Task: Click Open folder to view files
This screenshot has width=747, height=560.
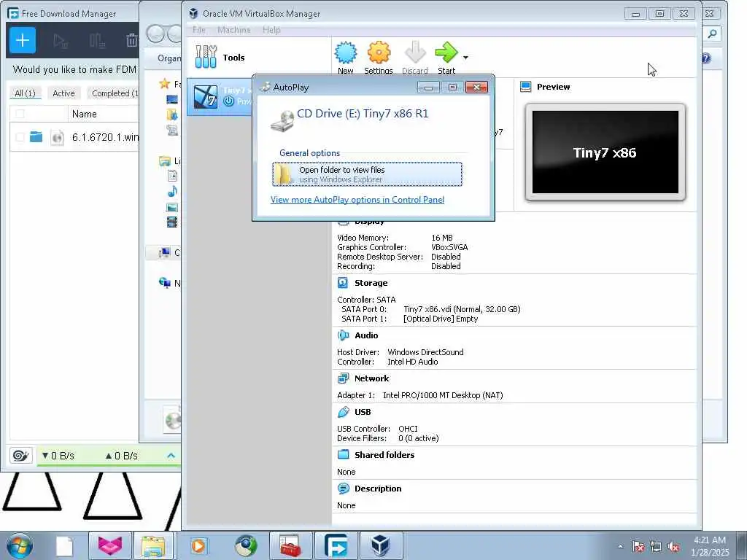Action: click(367, 174)
